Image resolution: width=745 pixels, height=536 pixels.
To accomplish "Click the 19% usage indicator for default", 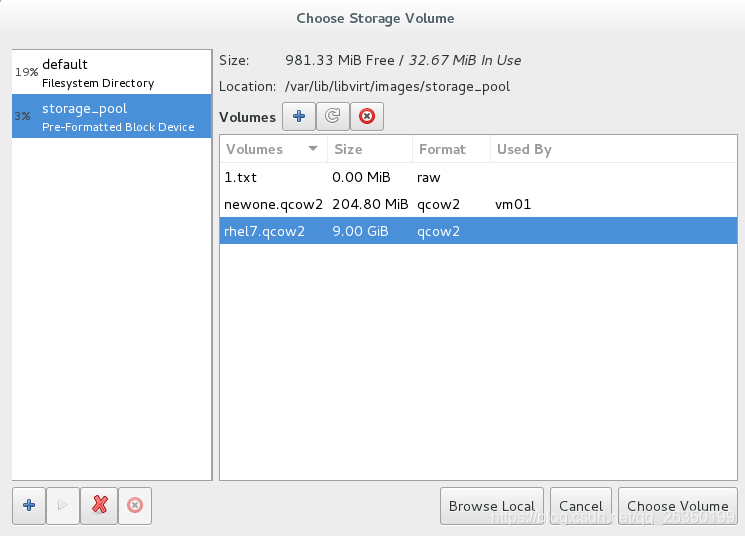I will point(26,72).
